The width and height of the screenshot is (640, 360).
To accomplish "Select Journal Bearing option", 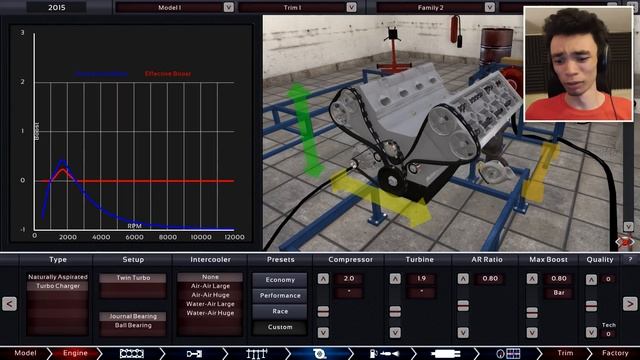I will pos(133,316).
